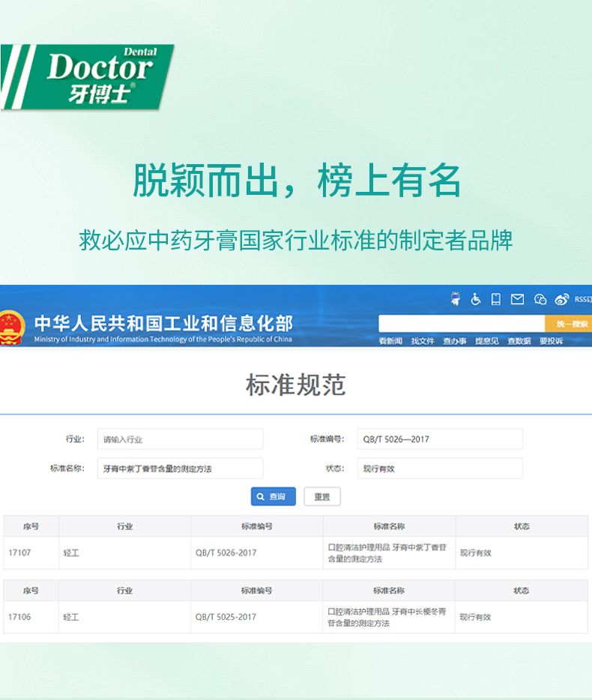Select the 找文件 navigation item
592x700 pixels.
point(422,341)
